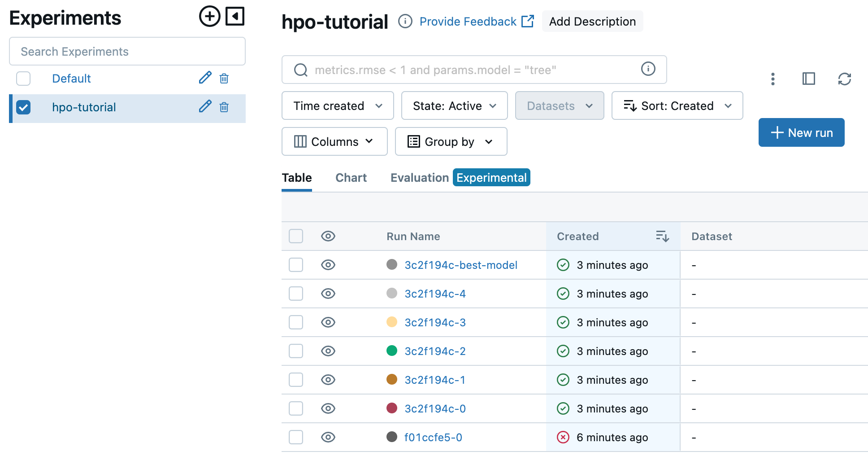Open run f01ccfe5-0
868x456 pixels.
click(x=433, y=437)
